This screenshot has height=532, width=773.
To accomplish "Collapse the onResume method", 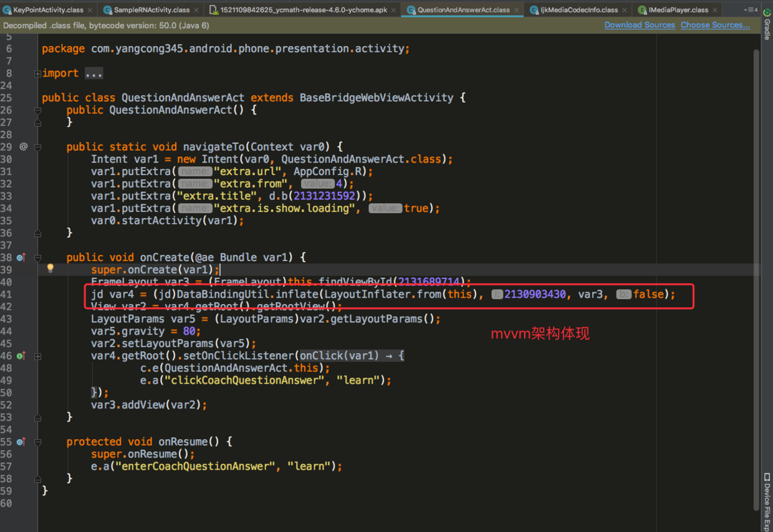I will pyautogui.click(x=38, y=442).
